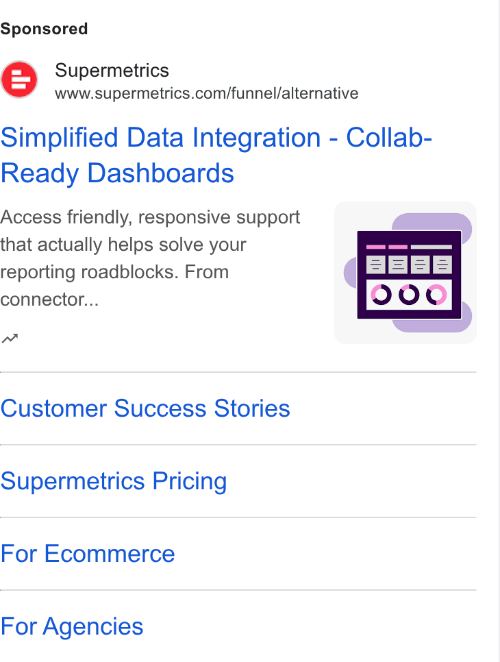Click the rightmost donut chart in illustration
The image size is (500, 662).
(436, 294)
